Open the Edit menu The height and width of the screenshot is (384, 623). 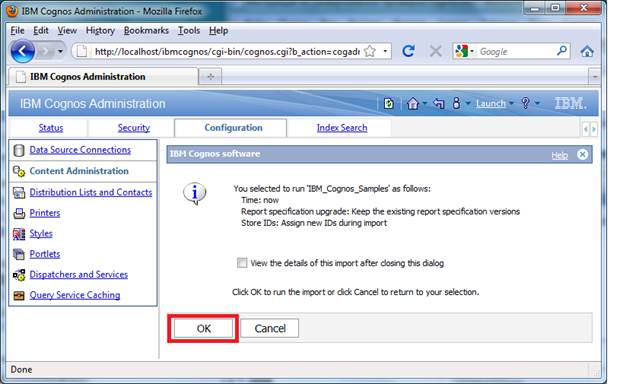(41, 31)
